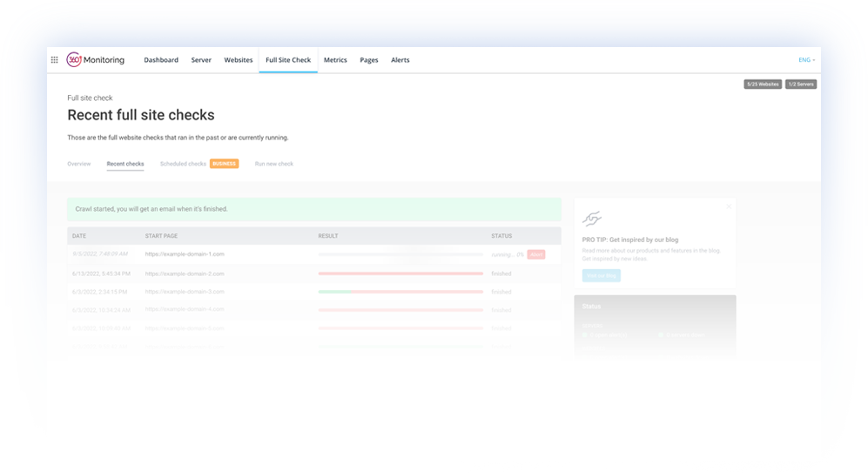Close the PRO TIP card
Viewport: 868px width, 473px height.
729,206
